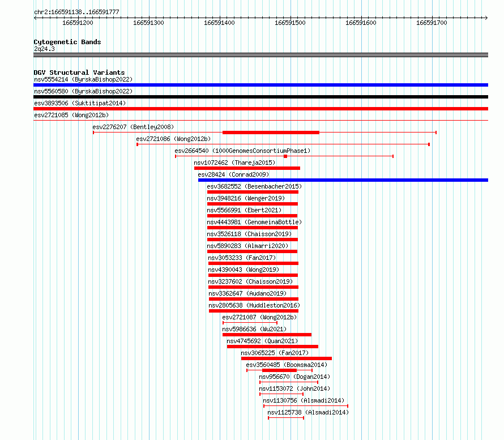Viewport: 504px width, 440px height.
Task: Click ruler position 166591300
Action: [x=148, y=23]
